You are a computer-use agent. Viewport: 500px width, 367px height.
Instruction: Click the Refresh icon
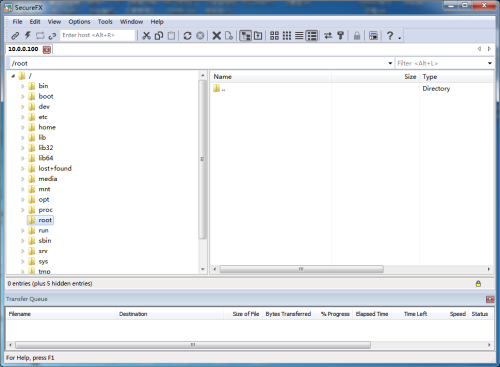[x=187, y=36]
